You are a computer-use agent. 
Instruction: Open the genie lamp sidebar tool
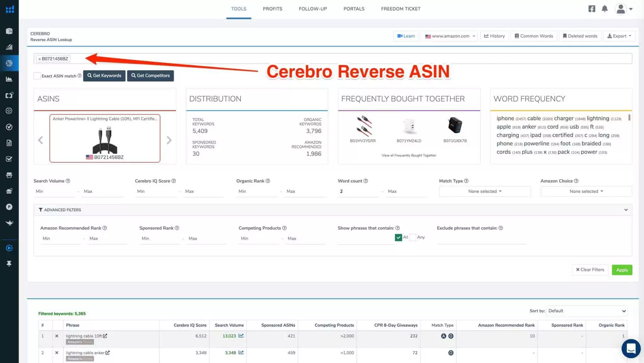click(9, 223)
